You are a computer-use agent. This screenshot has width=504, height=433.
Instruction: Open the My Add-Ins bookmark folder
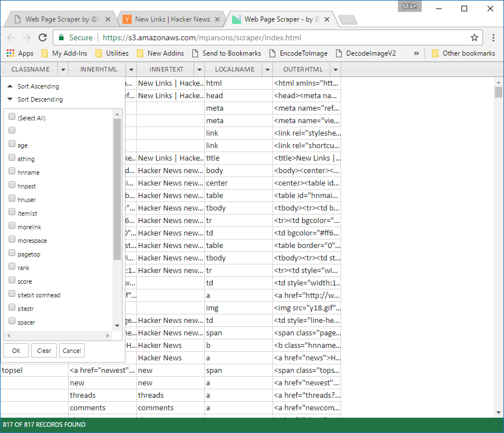click(65, 53)
